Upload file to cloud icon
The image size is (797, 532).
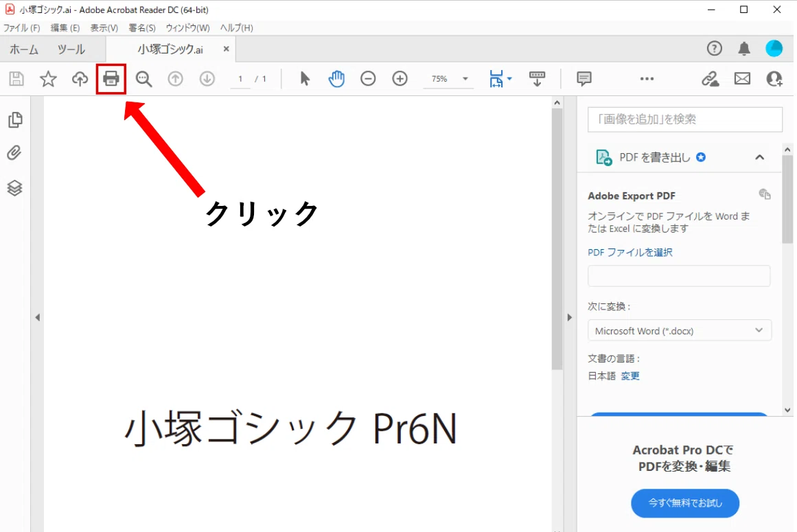pyautogui.click(x=80, y=79)
